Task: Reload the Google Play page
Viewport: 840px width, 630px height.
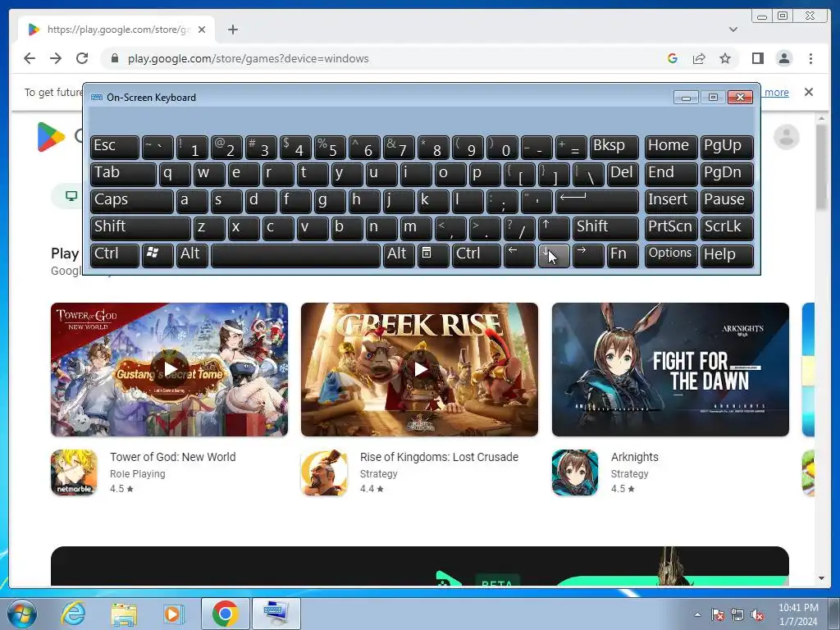Action: tap(82, 58)
